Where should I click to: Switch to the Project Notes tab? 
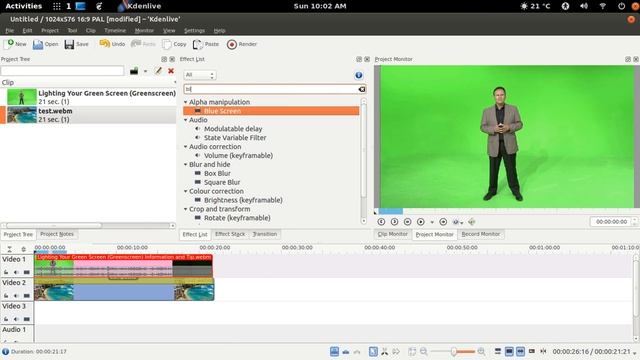[57, 234]
